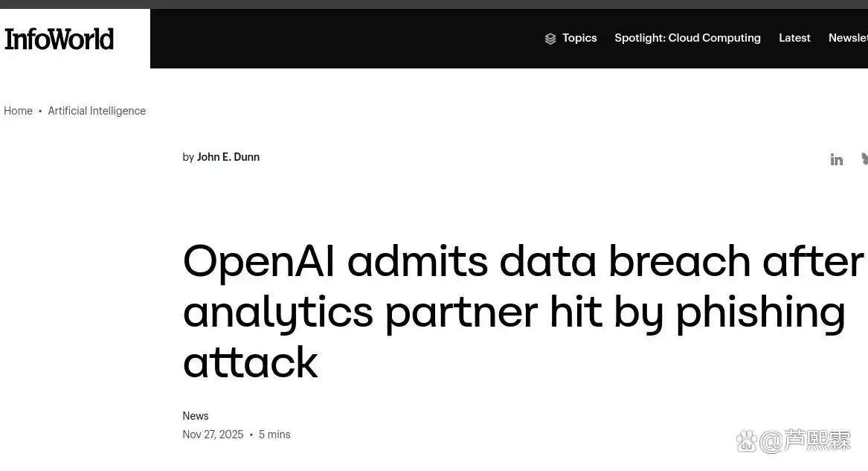
Task: Click the @芦熙霖 watermark text
Action: coord(806,441)
